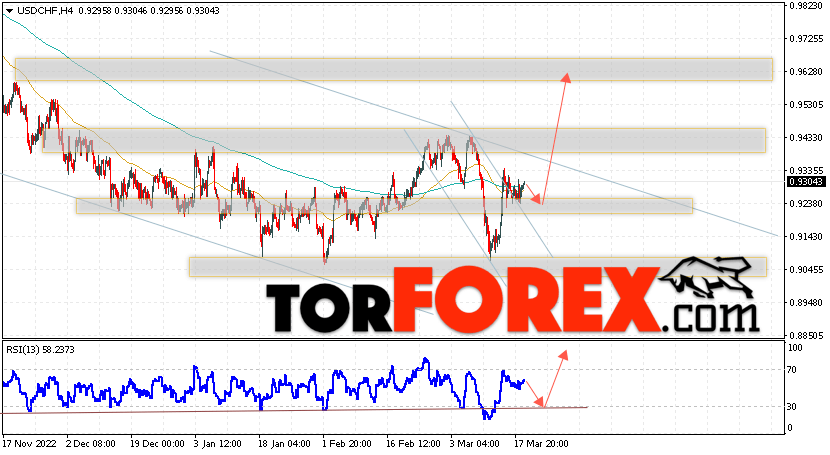Viewport: 830px width, 455px height.
Task: Select the 3 Jan 12:00 date label
Action: click(x=218, y=443)
